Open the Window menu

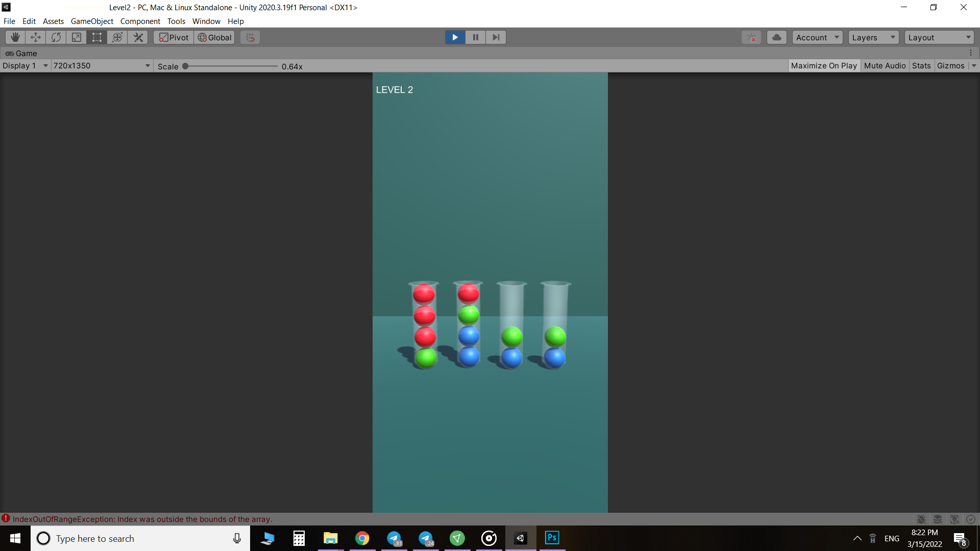(x=206, y=21)
